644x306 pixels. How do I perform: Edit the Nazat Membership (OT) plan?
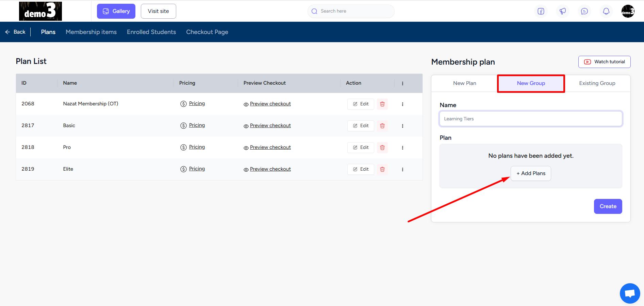click(x=361, y=104)
